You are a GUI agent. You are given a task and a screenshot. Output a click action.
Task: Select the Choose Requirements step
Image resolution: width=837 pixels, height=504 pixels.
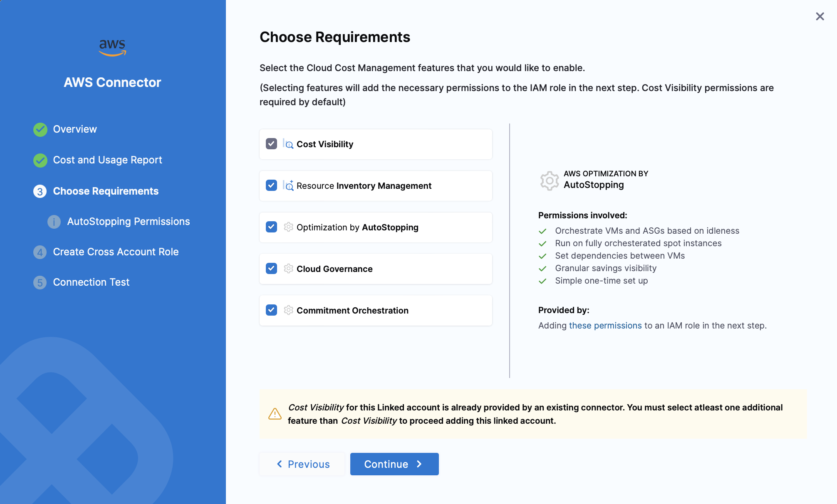[106, 191]
